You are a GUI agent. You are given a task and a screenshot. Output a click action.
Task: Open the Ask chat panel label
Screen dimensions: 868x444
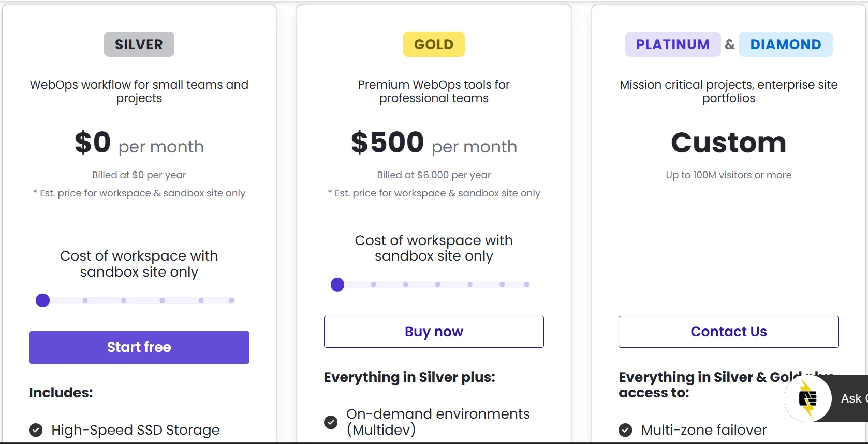click(852, 398)
